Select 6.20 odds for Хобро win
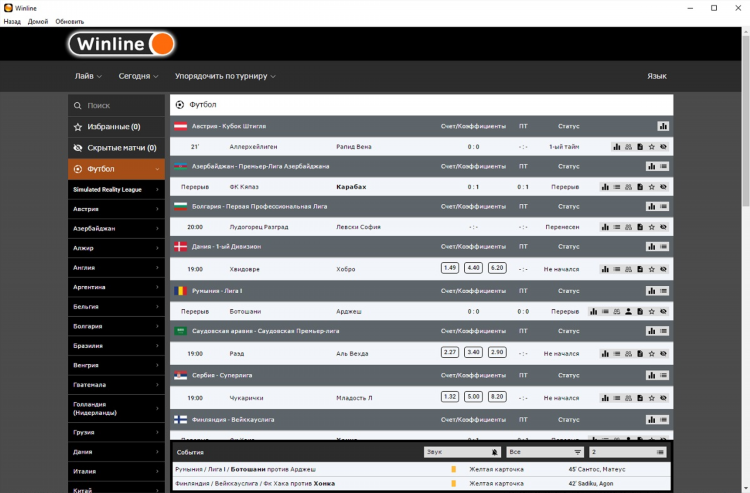750x493 pixels. click(497, 268)
